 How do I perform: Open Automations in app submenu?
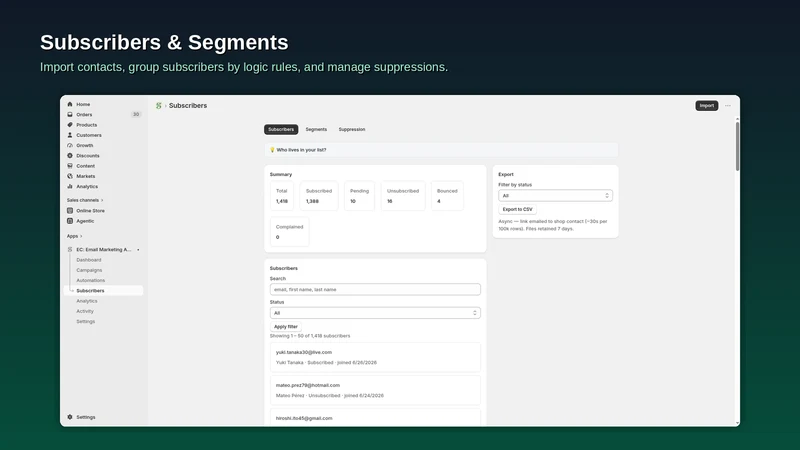click(x=91, y=280)
